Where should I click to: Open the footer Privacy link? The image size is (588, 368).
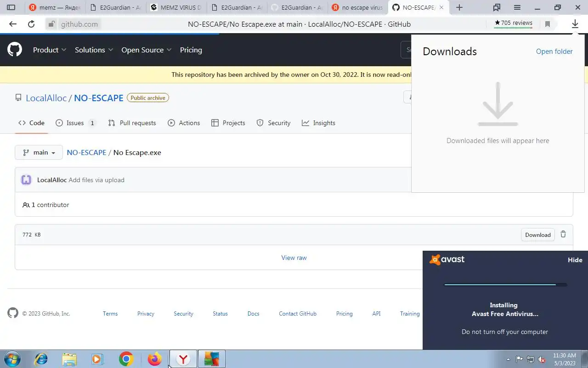click(x=146, y=314)
